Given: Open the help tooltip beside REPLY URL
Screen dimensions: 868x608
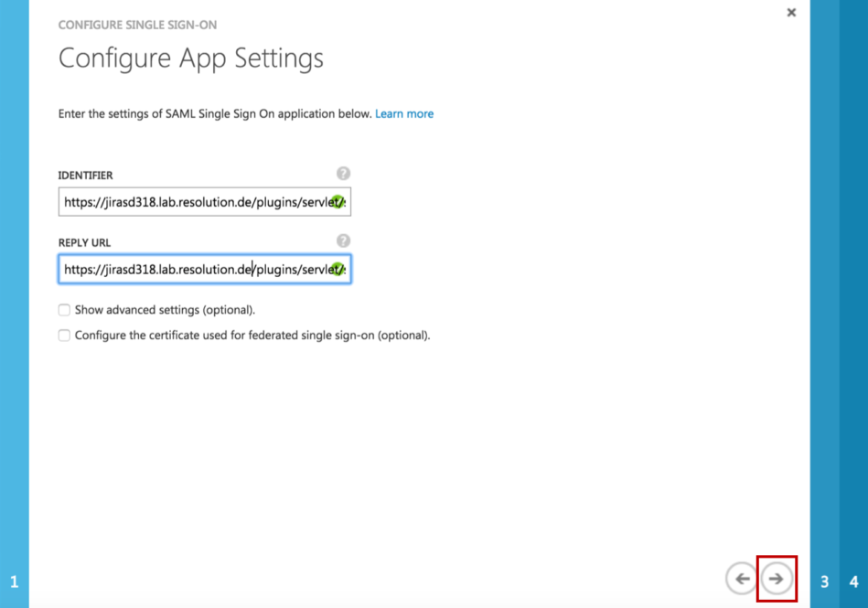Looking at the screenshot, I should pos(343,240).
